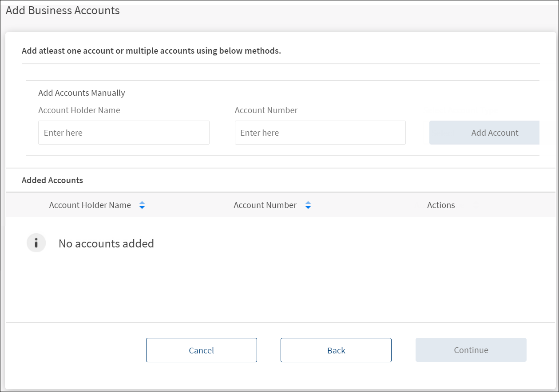This screenshot has height=392, width=559.
Task: Select the Account Holder Name column header text
Action: click(x=90, y=205)
